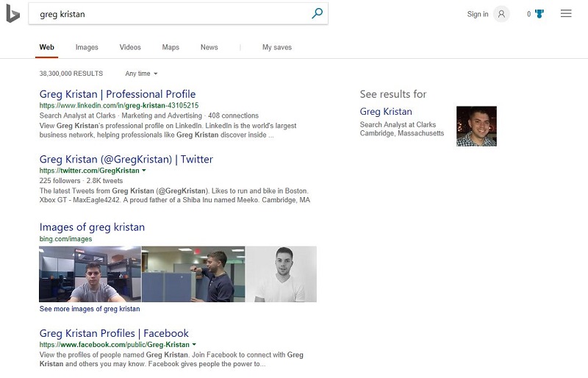Click the 225 followers 2.8K tweets text
The image size is (588, 378).
coord(81,181)
